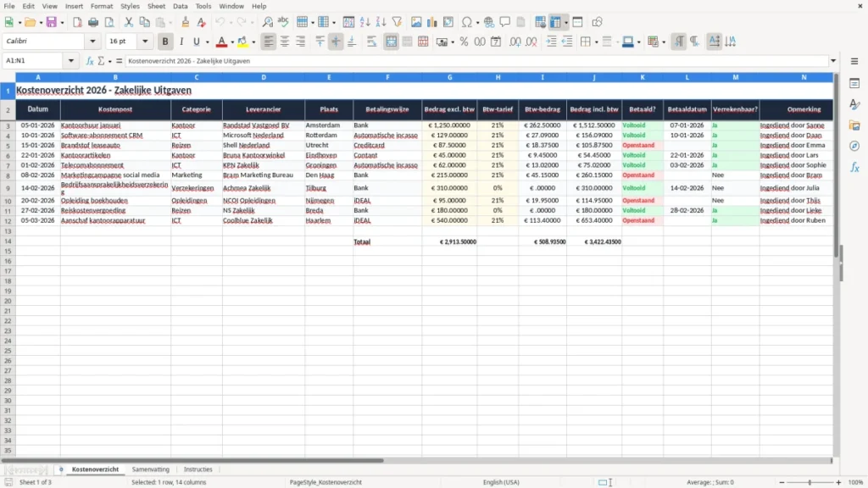Open the Sheet menu
Image resolution: width=868 pixels, height=488 pixels.
click(x=156, y=6)
